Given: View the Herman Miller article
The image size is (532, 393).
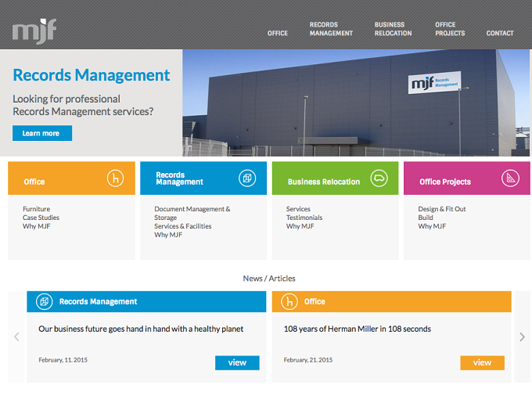Looking at the screenshot, I should (482, 362).
